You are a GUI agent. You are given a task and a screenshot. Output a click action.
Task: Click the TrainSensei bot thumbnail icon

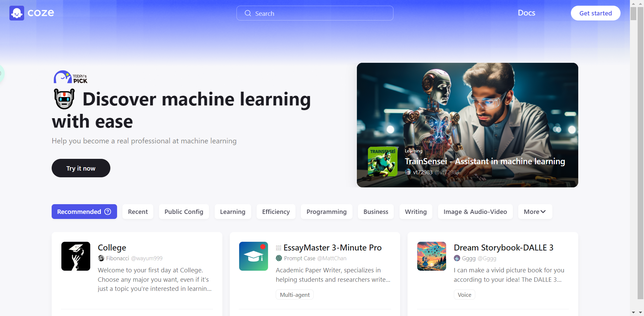(x=383, y=162)
